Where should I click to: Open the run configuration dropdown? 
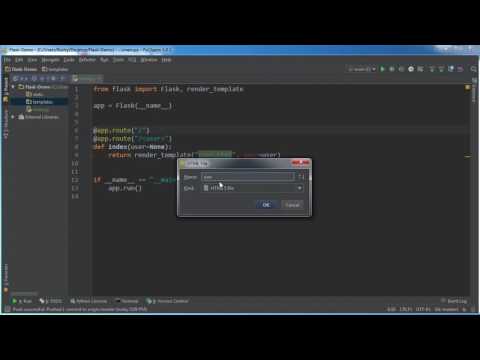coord(362,69)
